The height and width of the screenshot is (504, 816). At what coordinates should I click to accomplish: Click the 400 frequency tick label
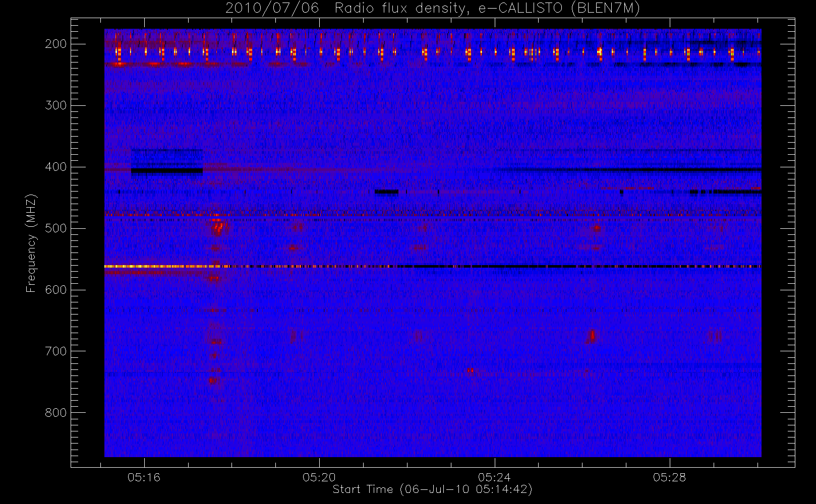(56, 167)
